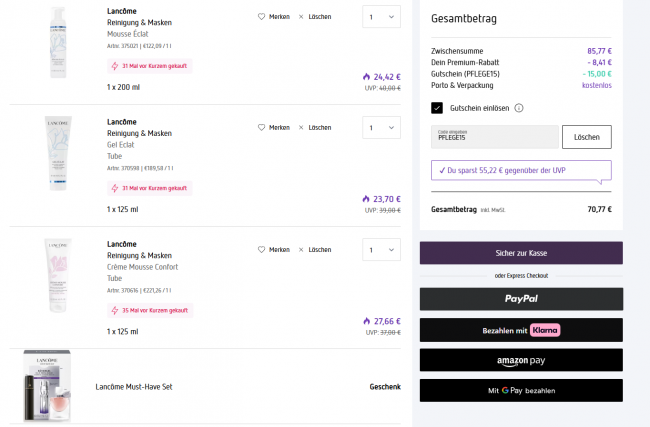Remove Crème Mousse Confort with Löschen X
The width and height of the screenshot is (650, 427).
[301, 249]
